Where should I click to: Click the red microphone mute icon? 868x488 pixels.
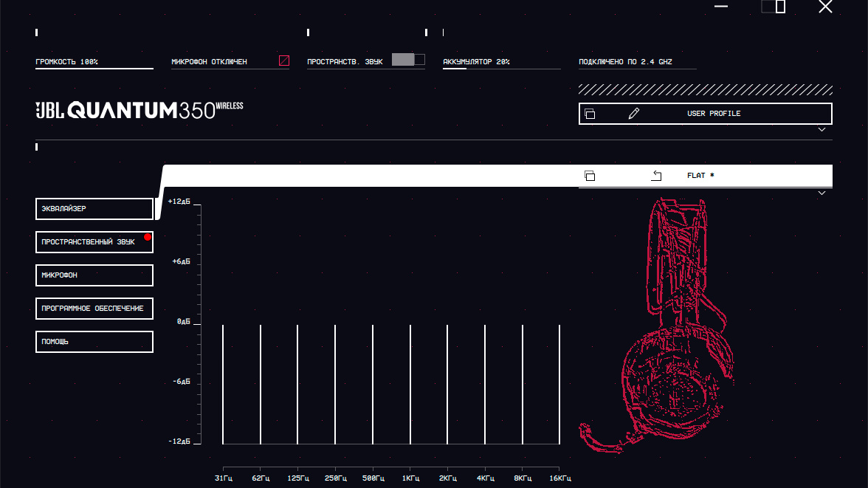283,61
